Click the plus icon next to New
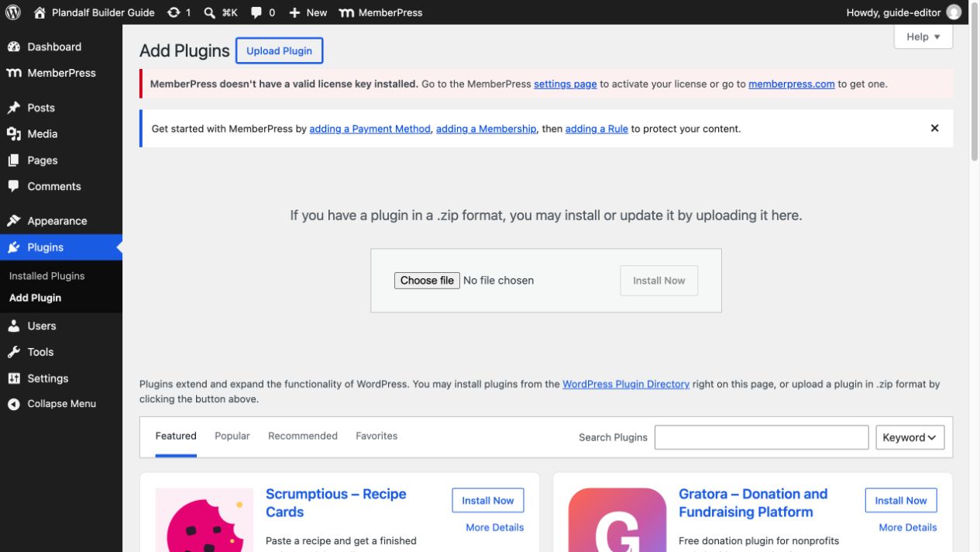The width and height of the screenshot is (980, 552). click(x=294, y=12)
